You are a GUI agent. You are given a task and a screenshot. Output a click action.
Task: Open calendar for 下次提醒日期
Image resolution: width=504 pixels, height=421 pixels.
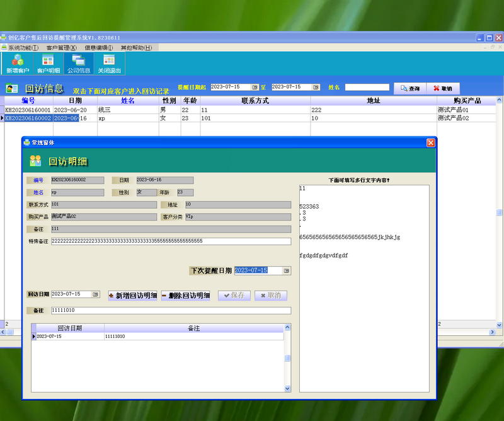coord(287,271)
